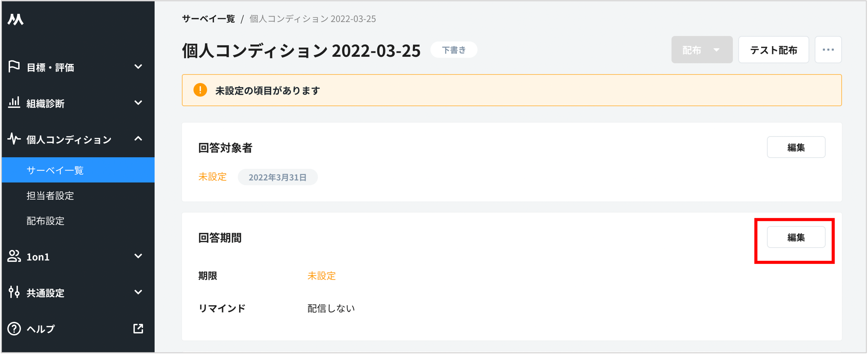Screen dimensions: 868x354
Task: Click the external link icon beside ヘルプ
Action: 138,328
